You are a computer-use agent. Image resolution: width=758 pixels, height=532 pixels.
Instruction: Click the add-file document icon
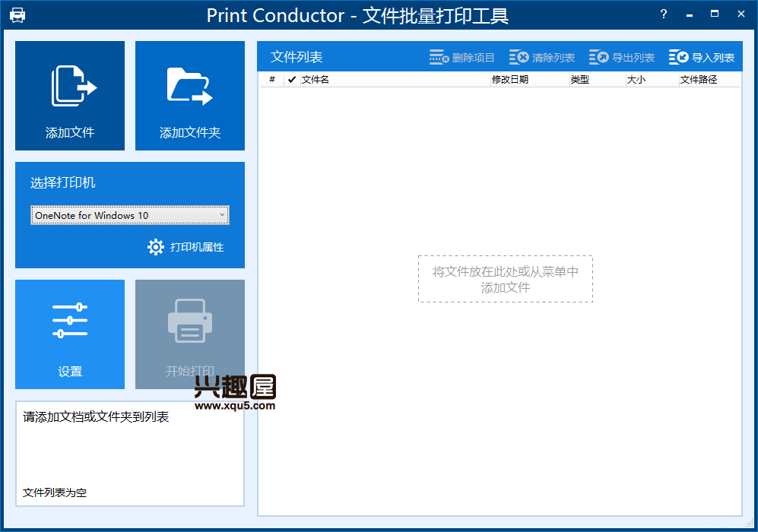tap(74, 86)
